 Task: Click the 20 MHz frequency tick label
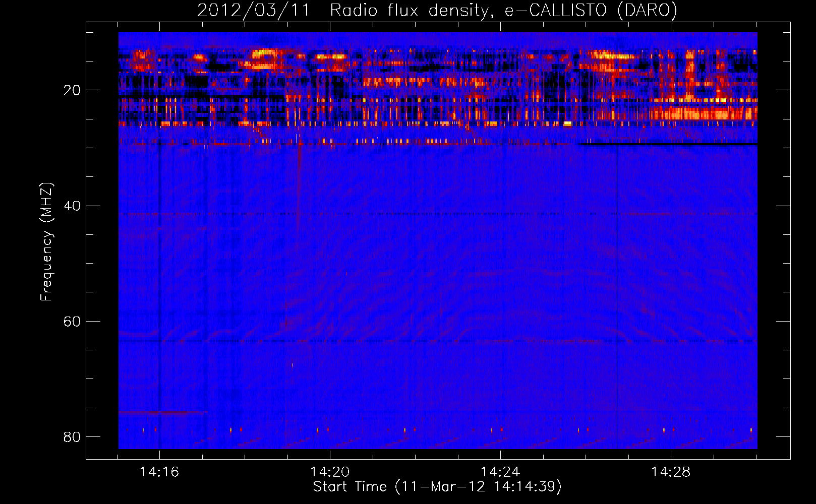pyautogui.click(x=72, y=90)
